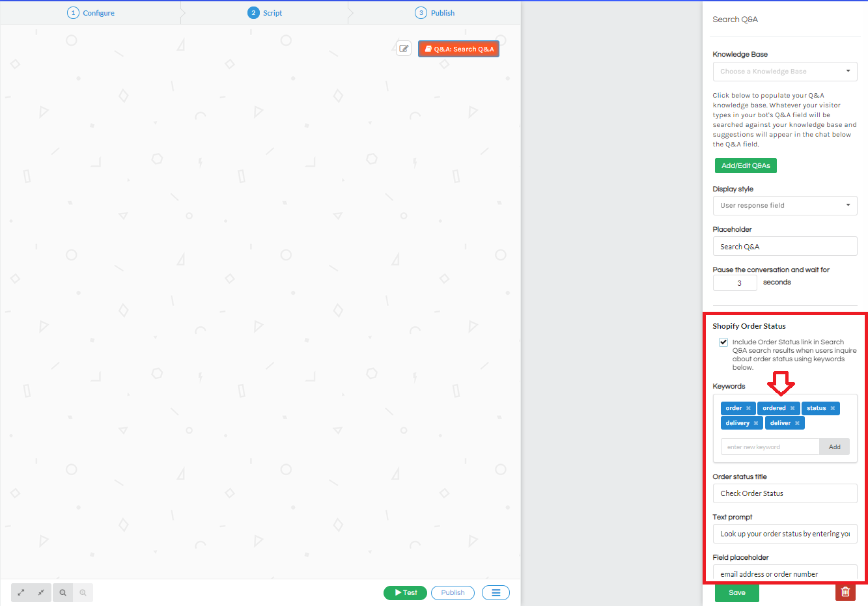This screenshot has width=868, height=606.
Task: Click the Add/Edit Q&As button
Action: tap(746, 165)
